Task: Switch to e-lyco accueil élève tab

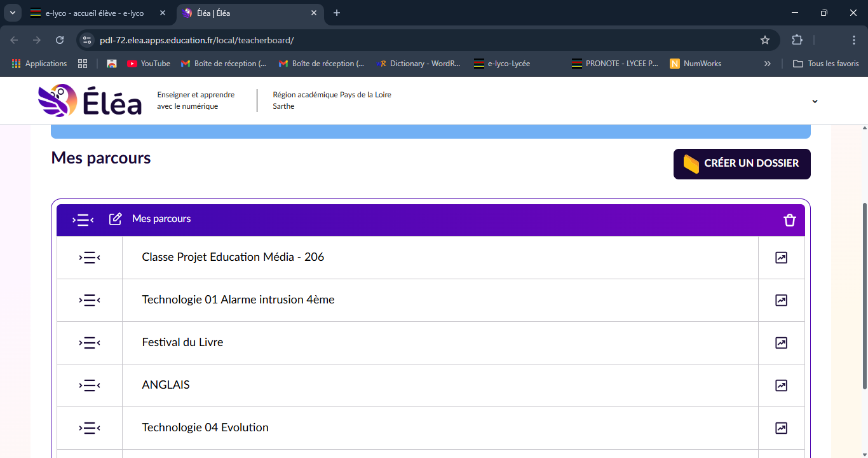Action: tap(94, 13)
